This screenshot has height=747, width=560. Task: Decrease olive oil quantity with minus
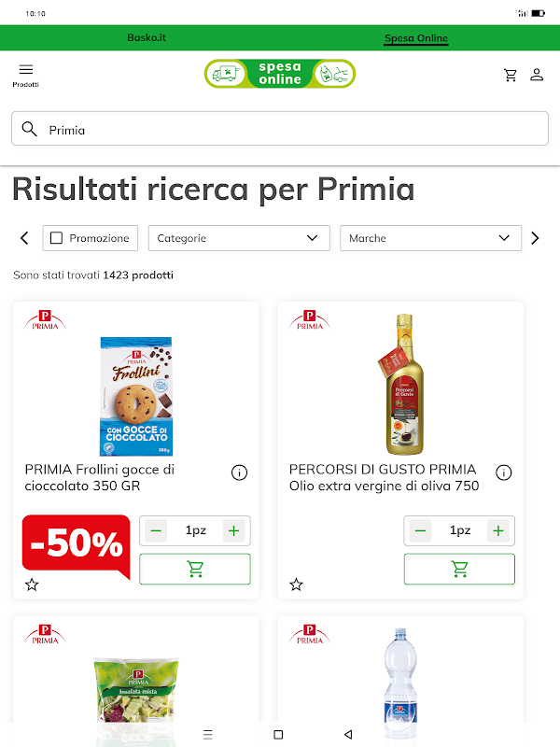(x=420, y=530)
